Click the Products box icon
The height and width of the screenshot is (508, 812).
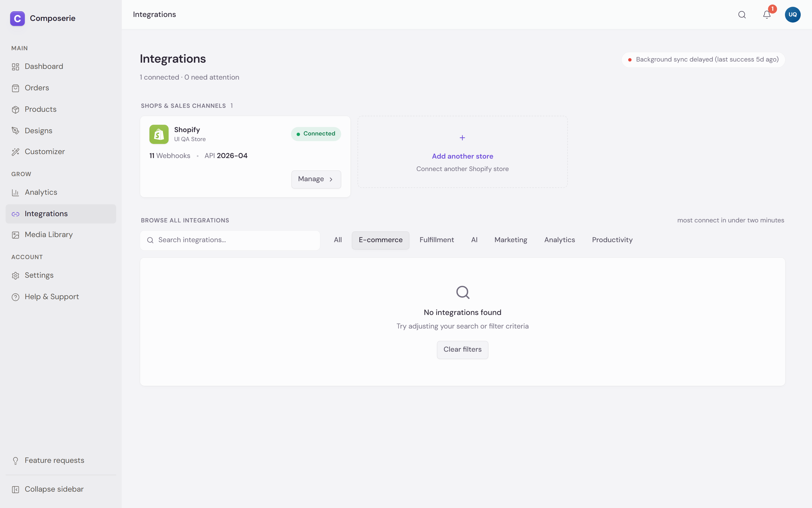(16, 110)
